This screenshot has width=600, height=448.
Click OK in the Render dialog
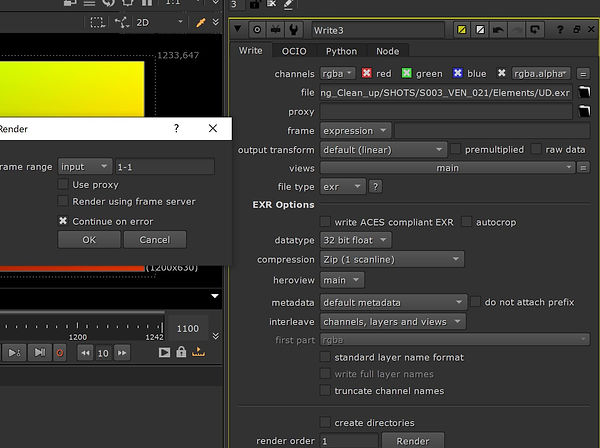pos(89,239)
